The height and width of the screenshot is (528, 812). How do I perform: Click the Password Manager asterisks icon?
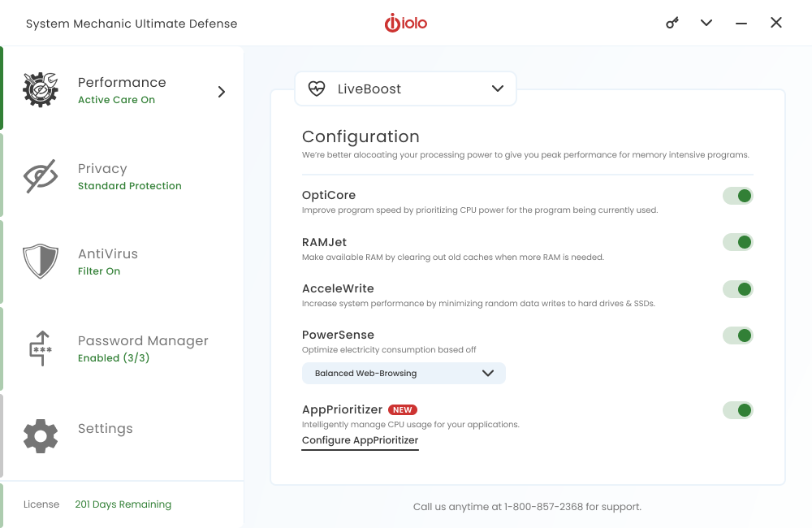point(41,348)
